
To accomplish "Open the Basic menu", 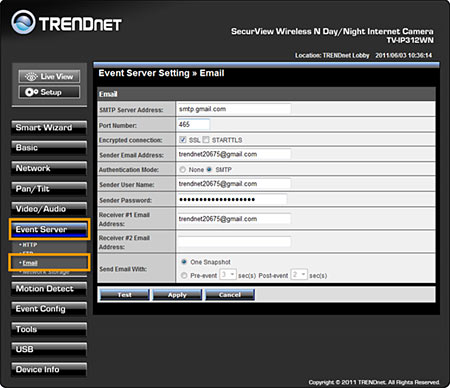I will (49, 148).
